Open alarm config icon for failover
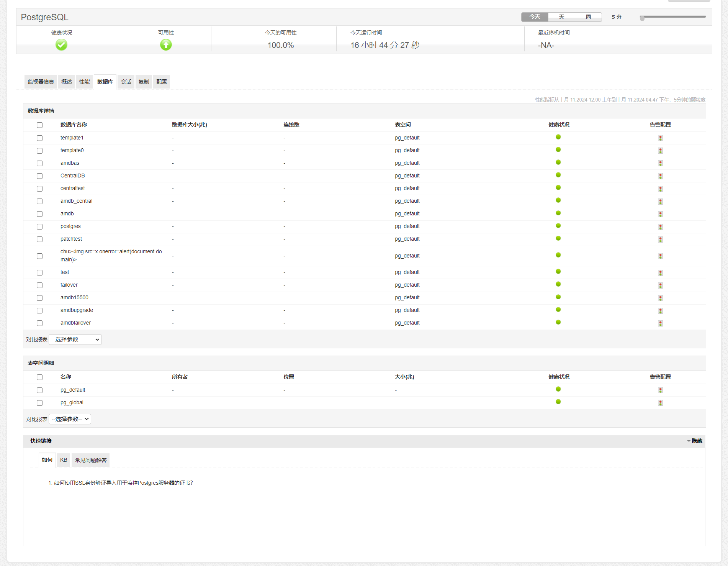The width and height of the screenshot is (728, 566). click(x=660, y=285)
